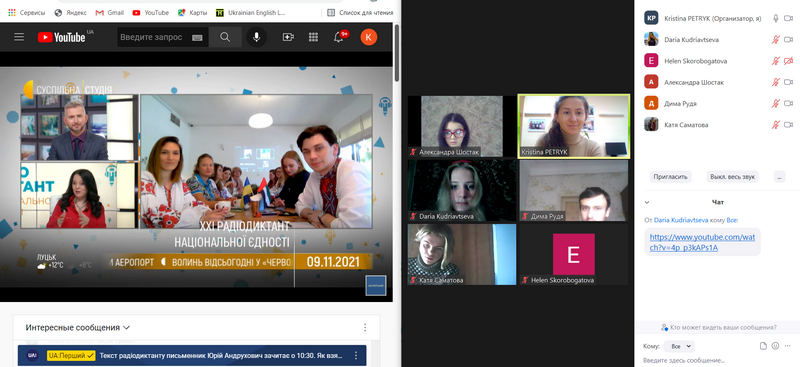
Task: Toggle Daria Kudriavtseva's muted microphone icon
Action: pyautogui.click(x=776, y=39)
